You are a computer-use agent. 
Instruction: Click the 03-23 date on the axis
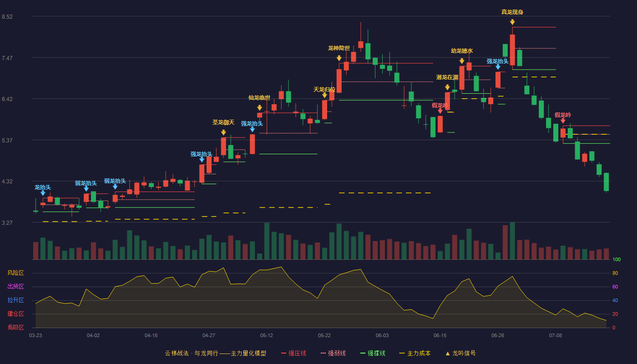[x=35, y=335]
